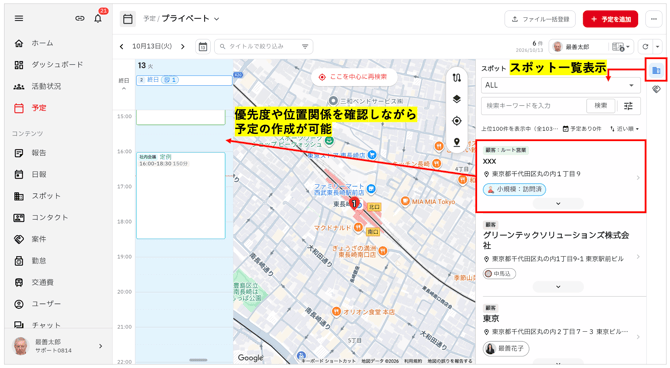
Task: Expand the グリーンテック card chevron
Action: pos(558,286)
